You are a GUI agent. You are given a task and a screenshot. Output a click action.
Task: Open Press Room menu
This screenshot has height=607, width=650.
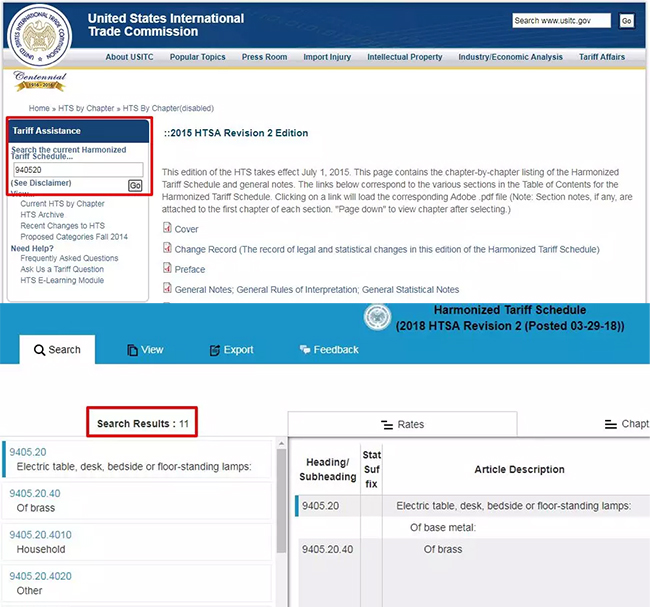click(x=264, y=57)
